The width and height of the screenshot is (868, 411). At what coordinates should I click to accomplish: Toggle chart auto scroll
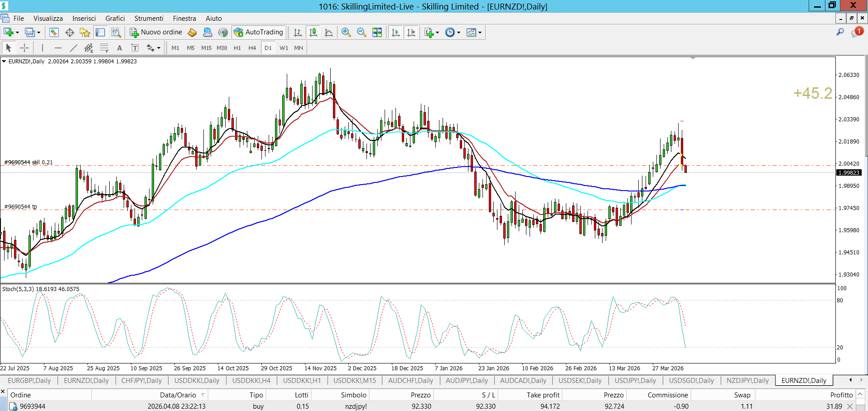(395, 32)
